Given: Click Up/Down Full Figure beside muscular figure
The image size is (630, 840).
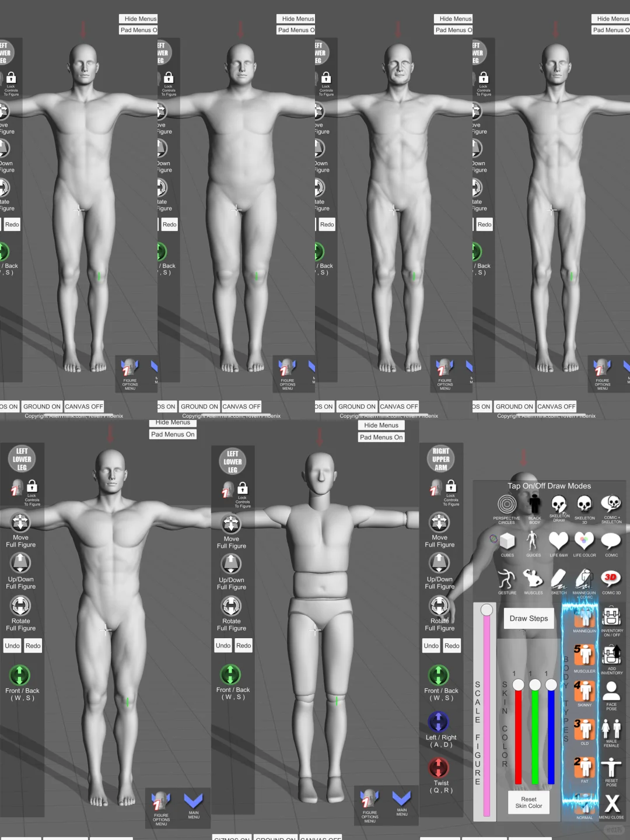Looking at the screenshot, I should tap(20, 563).
